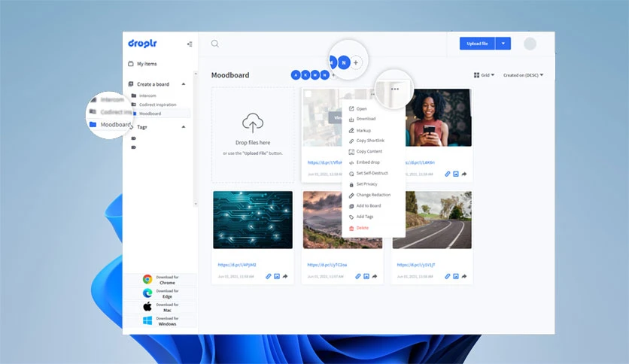This screenshot has height=364, width=629.
Task: Click the sidebar scrollbar down arrow
Action: [x=196, y=204]
